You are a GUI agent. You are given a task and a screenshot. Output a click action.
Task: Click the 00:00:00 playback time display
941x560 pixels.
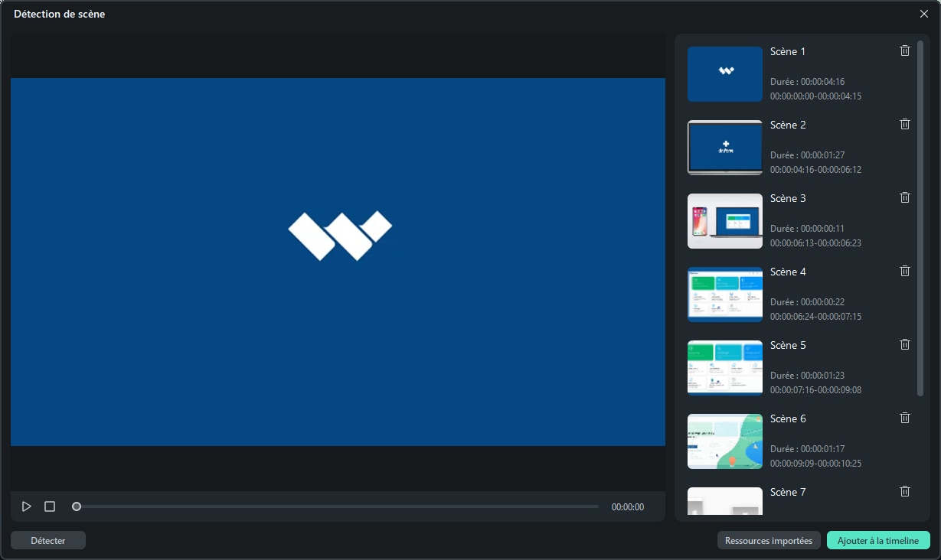(628, 506)
